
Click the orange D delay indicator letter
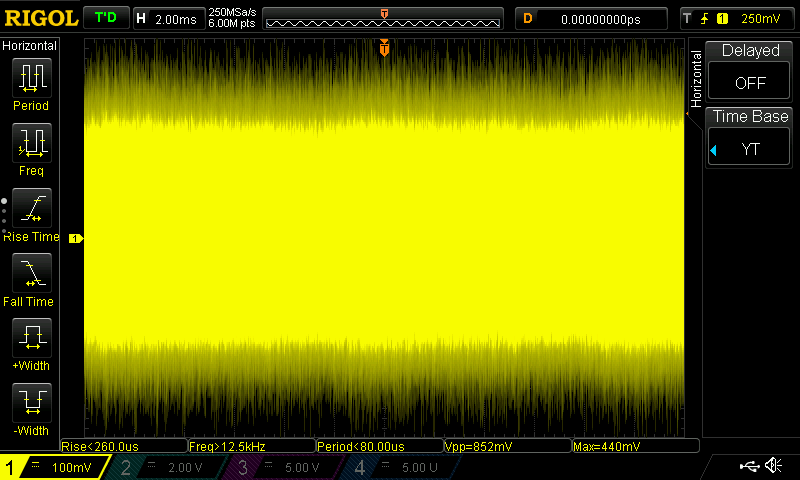[x=528, y=19]
